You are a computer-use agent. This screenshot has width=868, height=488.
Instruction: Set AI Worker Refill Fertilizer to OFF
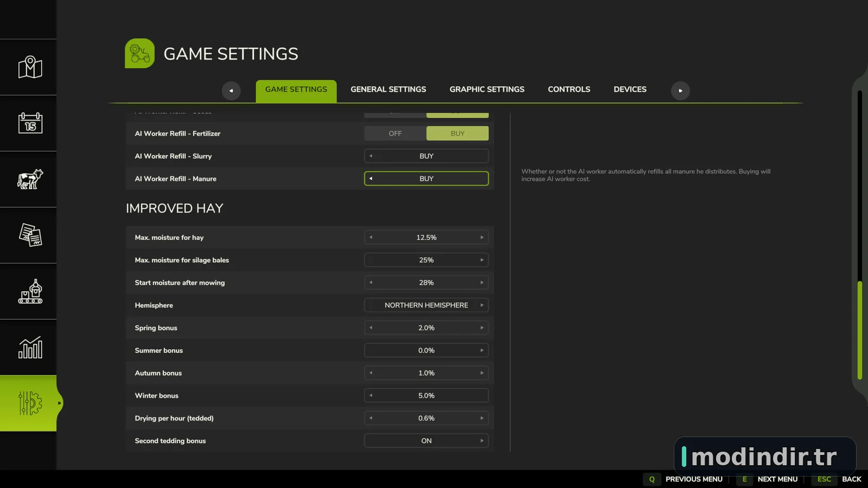395,133
